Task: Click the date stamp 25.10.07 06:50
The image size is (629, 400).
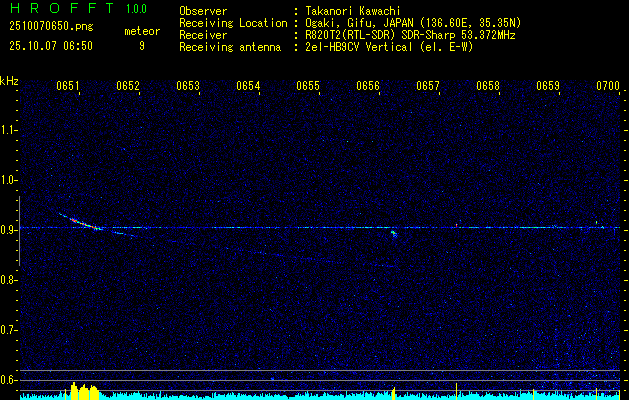Action: coord(51,46)
